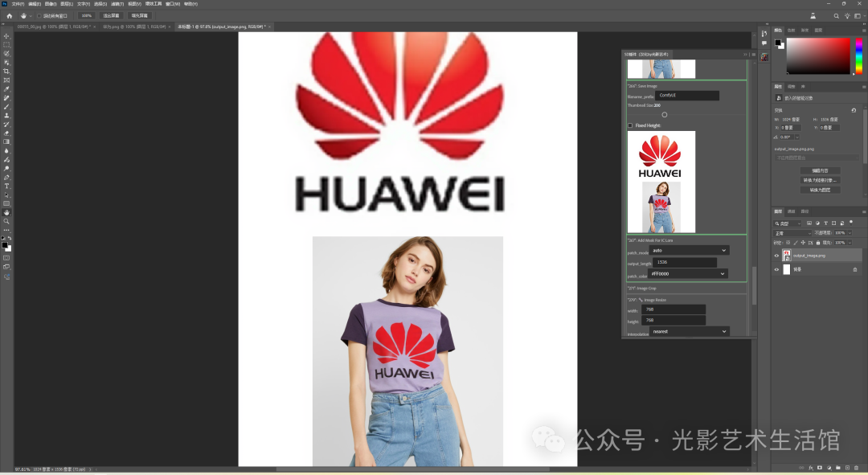Toggle Scroll All Windows checkbox in options bar

[39, 16]
